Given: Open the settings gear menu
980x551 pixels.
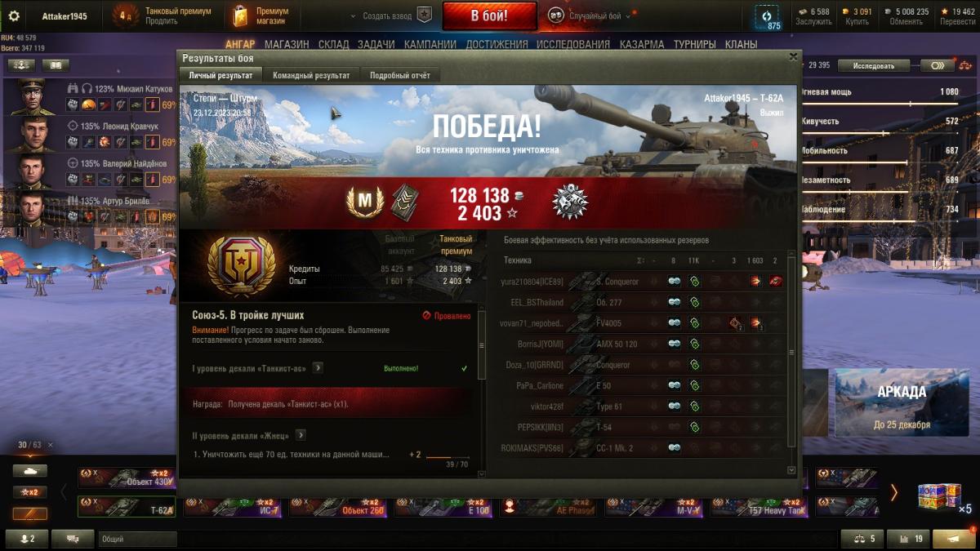Looking at the screenshot, I should (x=13, y=16).
